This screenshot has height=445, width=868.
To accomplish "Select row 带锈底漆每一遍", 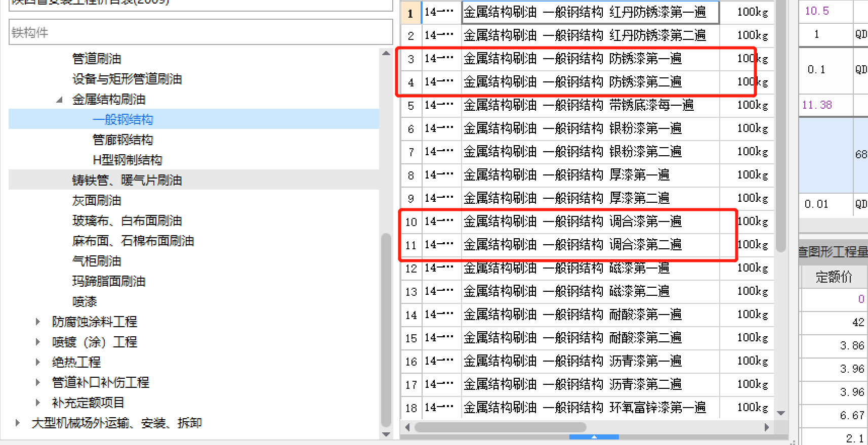I will [587, 105].
